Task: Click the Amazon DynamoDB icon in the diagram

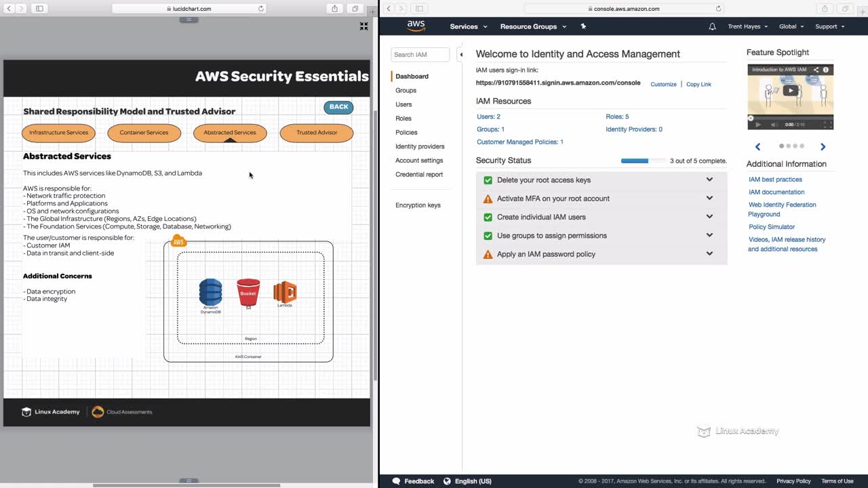Action: click(210, 292)
